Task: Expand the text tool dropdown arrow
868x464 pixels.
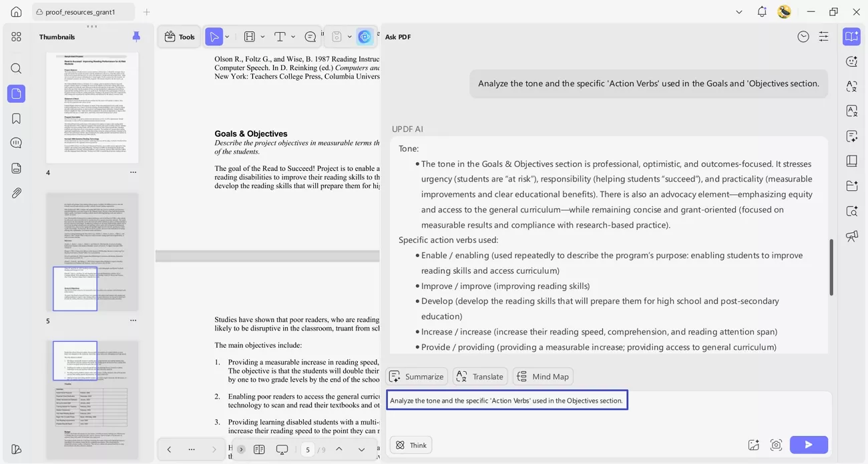Action: tap(293, 37)
